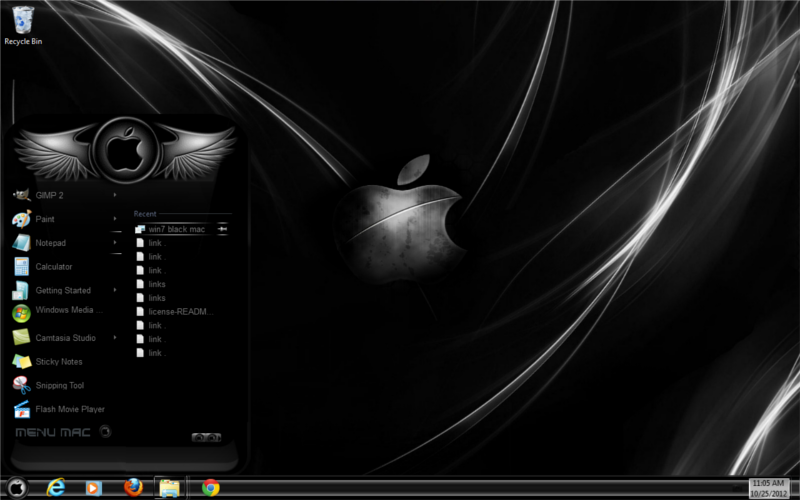The height and width of the screenshot is (500, 800).
Task: Expand the Paint recent files arrow
Action: click(115, 218)
